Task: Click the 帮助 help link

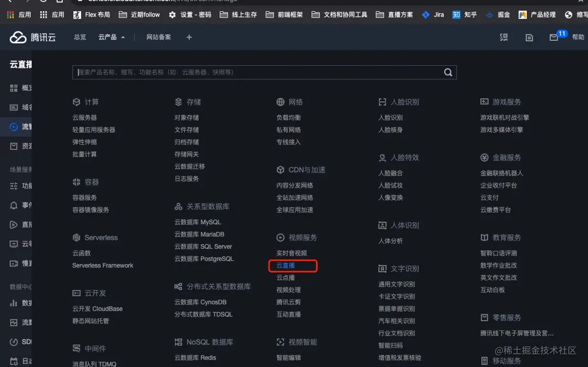Action: tap(579, 37)
